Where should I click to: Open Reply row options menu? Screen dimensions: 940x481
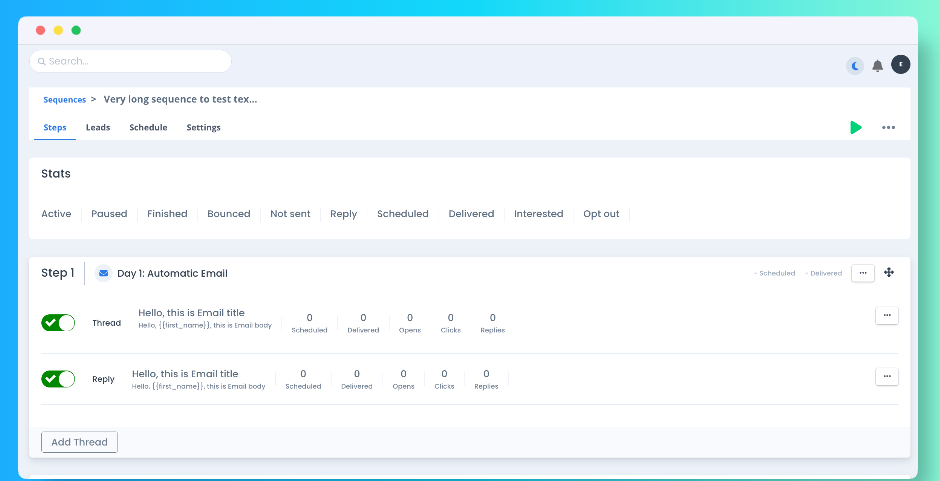click(886, 377)
